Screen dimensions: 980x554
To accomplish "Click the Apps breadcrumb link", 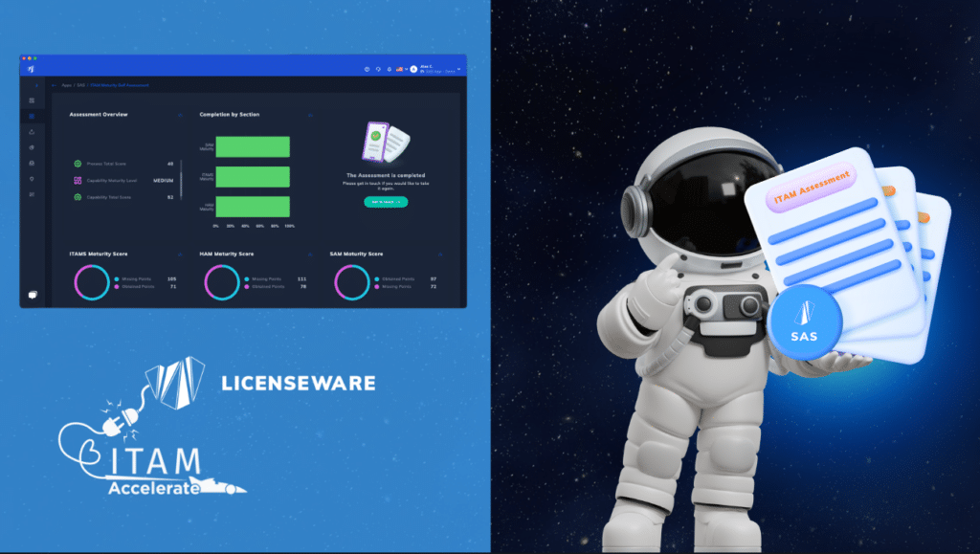I will (x=67, y=85).
